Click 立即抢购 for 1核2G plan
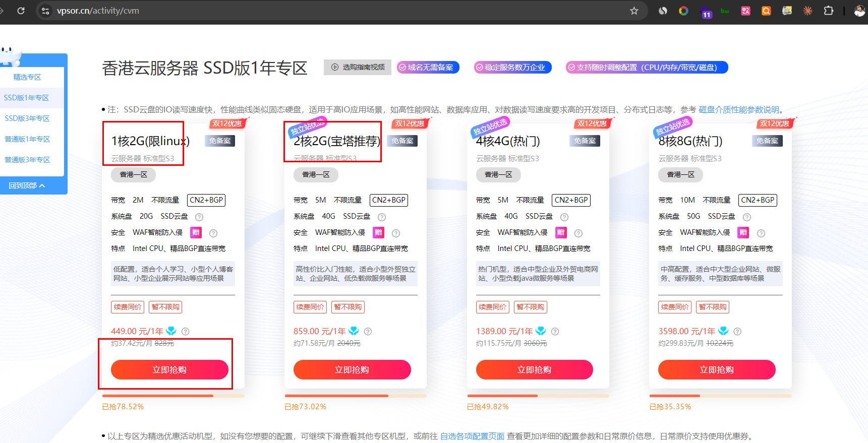 pyautogui.click(x=169, y=369)
